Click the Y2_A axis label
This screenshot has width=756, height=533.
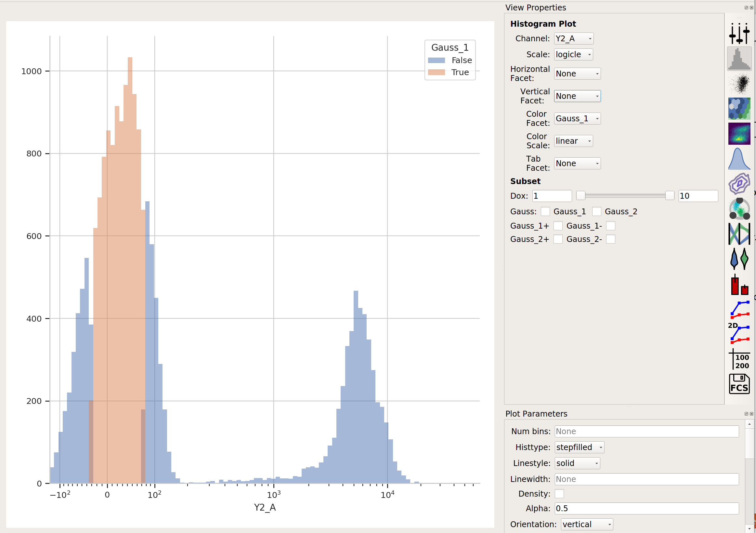point(265,508)
